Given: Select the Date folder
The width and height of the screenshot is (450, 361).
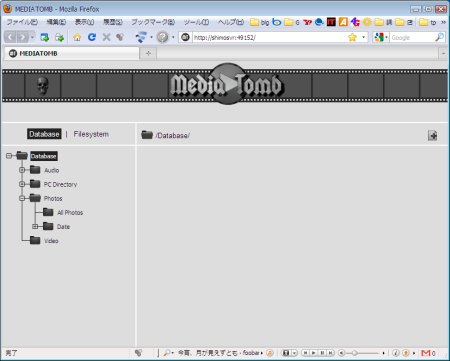Looking at the screenshot, I should click(x=63, y=227).
